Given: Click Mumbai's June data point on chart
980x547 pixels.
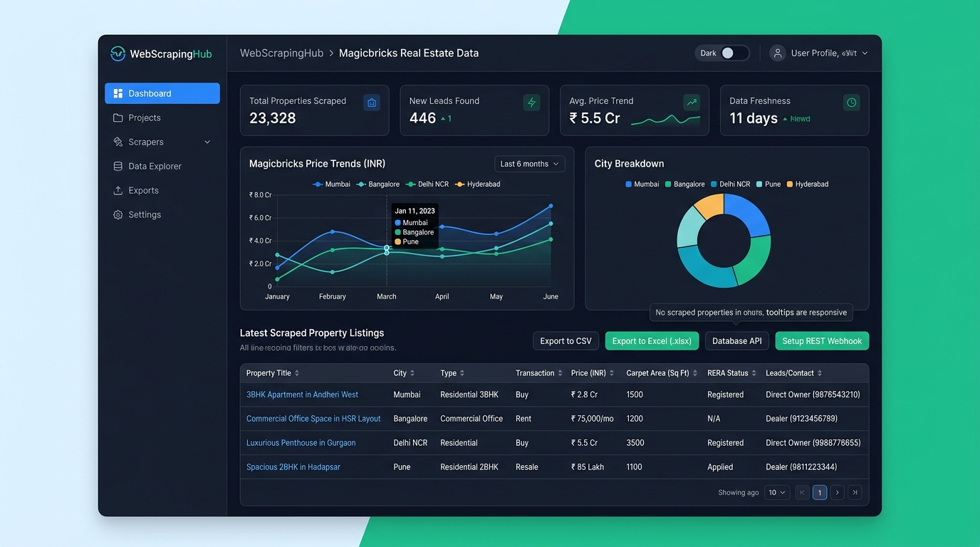Looking at the screenshot, I should pyautogui.click(x=551, y=206).
